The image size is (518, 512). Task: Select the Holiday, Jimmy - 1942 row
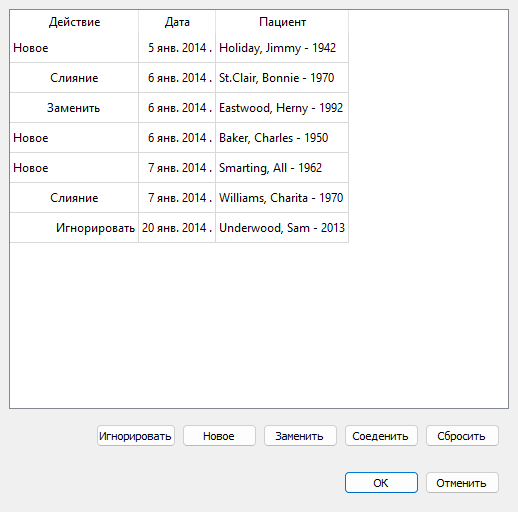(x=179, y=48)
